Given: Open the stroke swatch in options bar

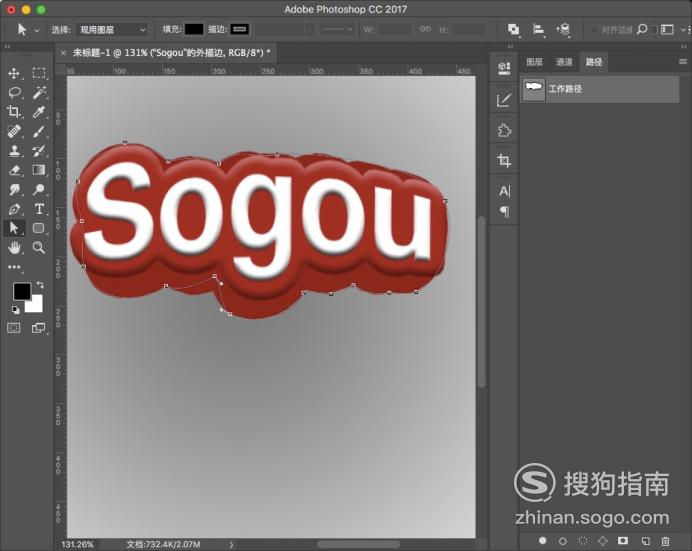Looking at the screenshot, I should pyautogui.click(x=240, y=30).
